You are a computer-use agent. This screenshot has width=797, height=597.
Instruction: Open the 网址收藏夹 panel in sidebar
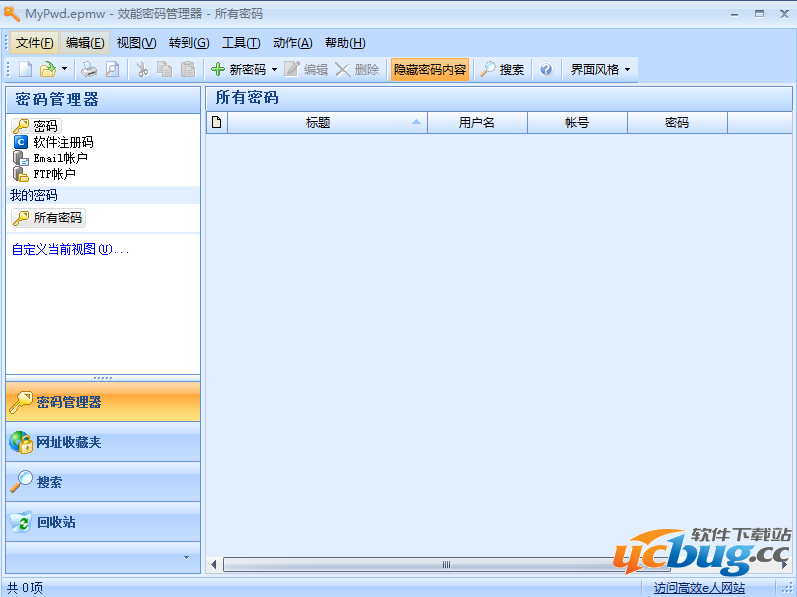coord(103,442)
